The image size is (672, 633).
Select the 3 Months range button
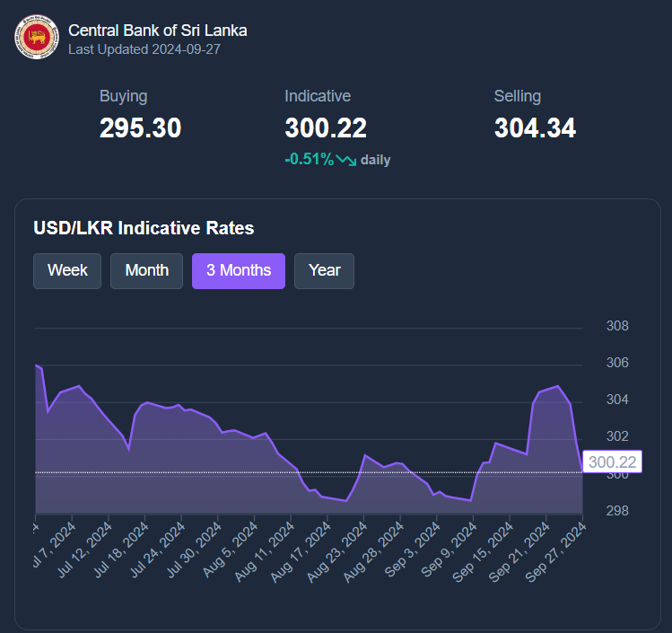239,271
